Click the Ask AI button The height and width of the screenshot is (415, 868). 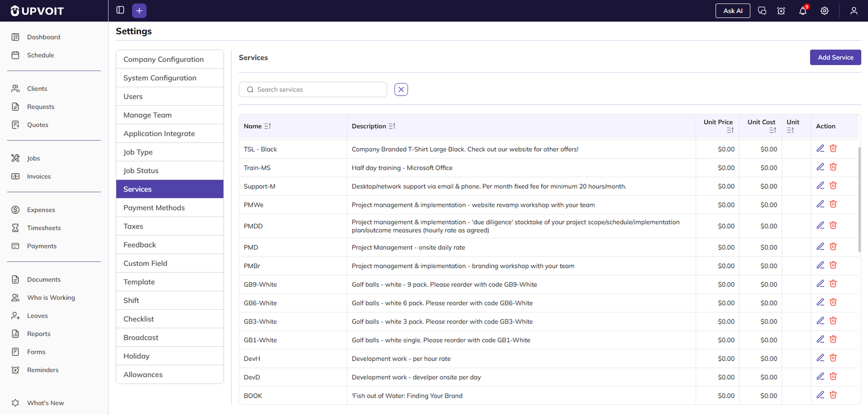tap(733, 11)
